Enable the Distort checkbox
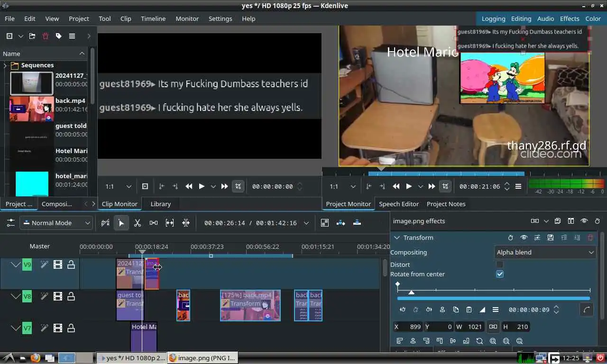This screenshot has height=364, width=607. coord(500,264)
